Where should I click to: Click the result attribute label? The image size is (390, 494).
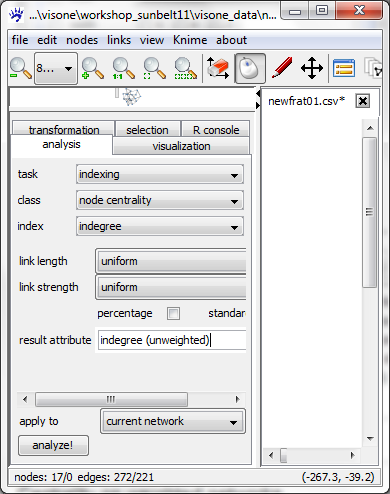(55, 340)
